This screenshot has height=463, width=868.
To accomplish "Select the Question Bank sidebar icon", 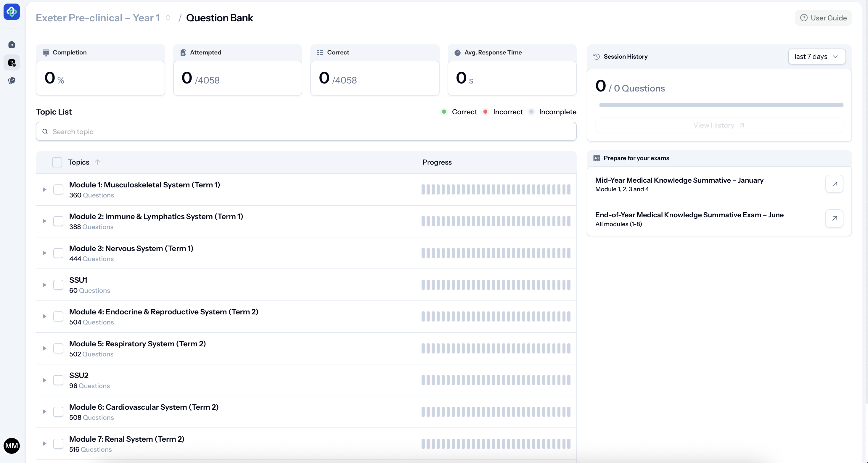I will click(12, 63).
